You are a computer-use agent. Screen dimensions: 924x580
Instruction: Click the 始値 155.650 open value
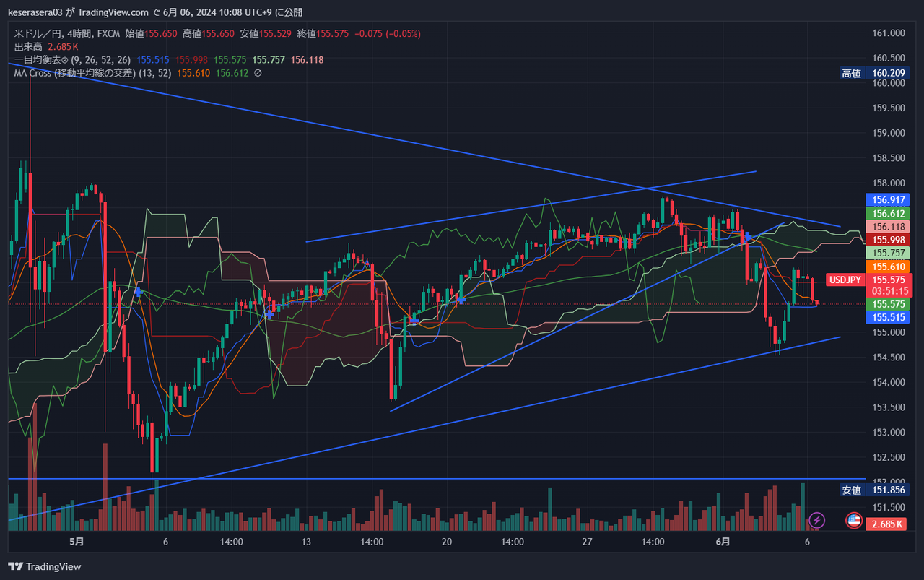tap(151, 34)
